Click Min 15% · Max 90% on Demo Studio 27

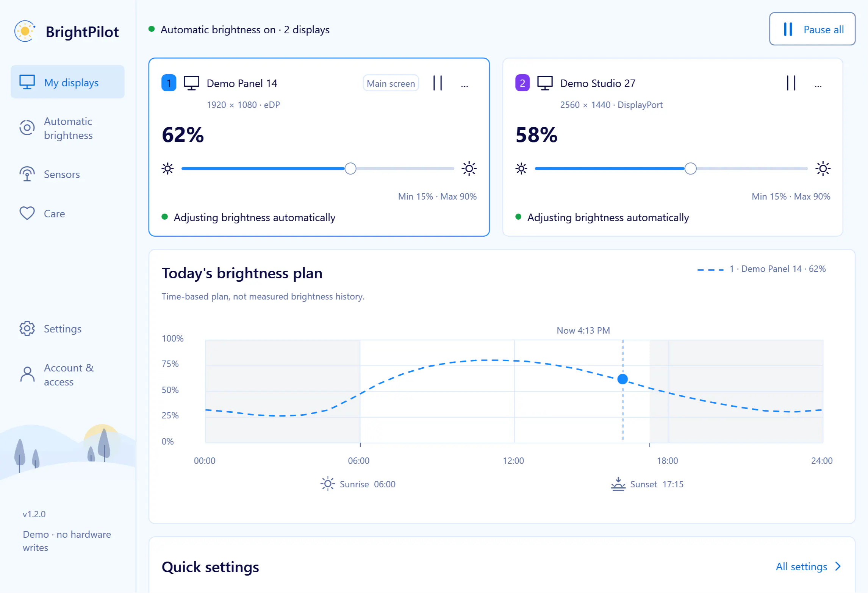click(x=791, y=197)
